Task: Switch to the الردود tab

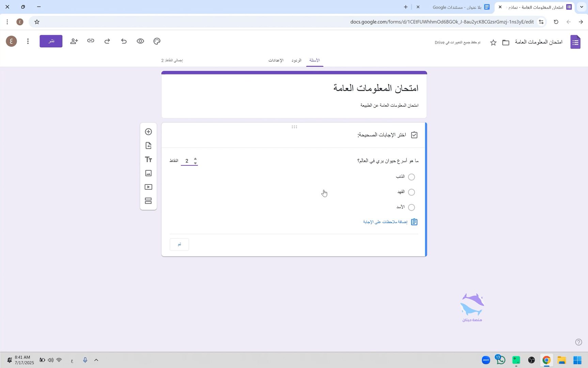Action: point(296,60)
